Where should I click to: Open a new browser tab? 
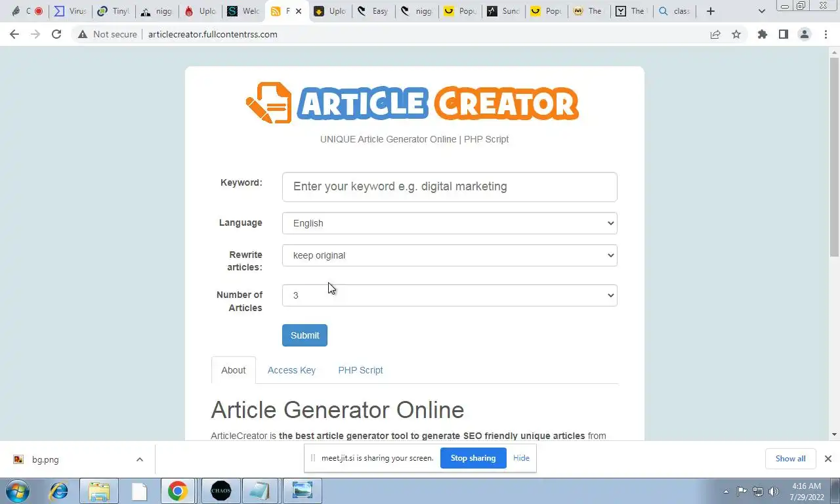(710, 11)
